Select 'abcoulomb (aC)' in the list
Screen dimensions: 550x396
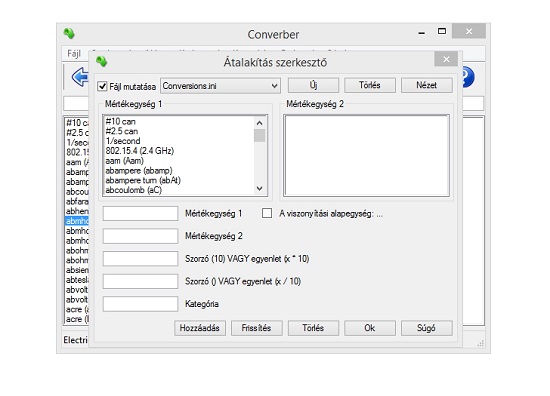pos(134,190)
